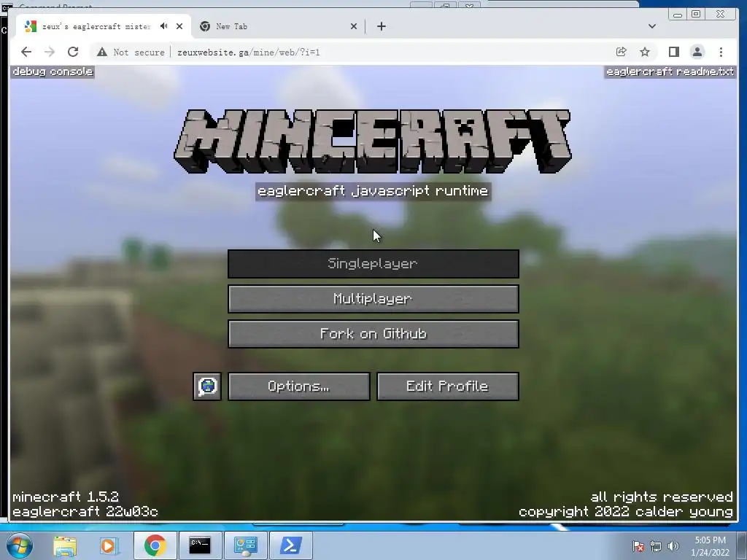
Task: Toggle the browser side panel
Action: pos(673,52)
